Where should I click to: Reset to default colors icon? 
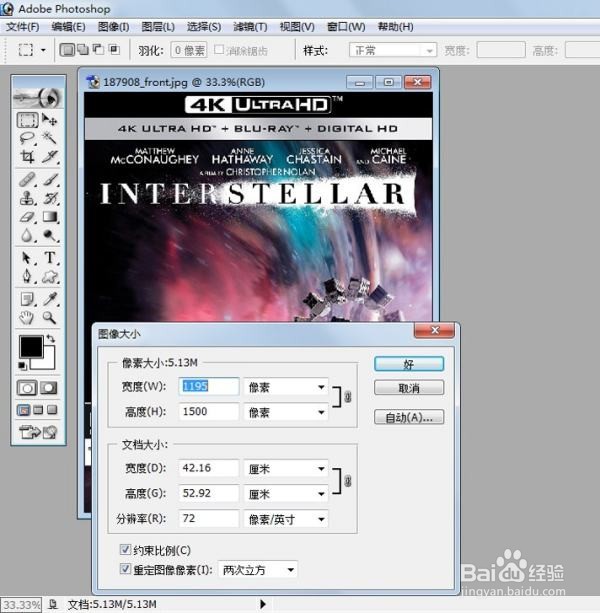(22, 366)
